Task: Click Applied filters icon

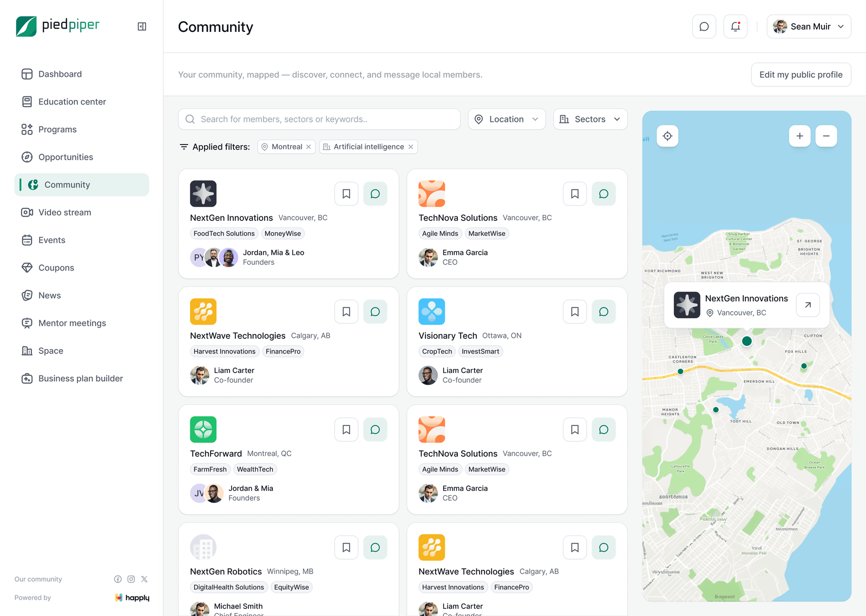Action: 184,147
